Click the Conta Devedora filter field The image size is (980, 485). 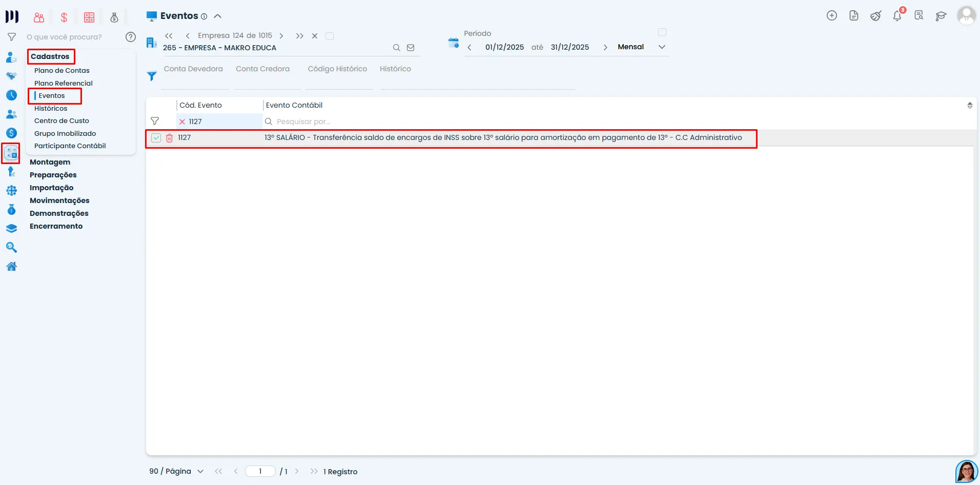pos(195,76)
